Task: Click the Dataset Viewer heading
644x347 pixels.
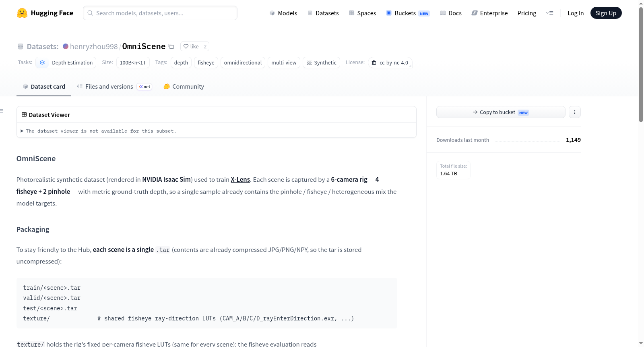Action: (50, 115)
